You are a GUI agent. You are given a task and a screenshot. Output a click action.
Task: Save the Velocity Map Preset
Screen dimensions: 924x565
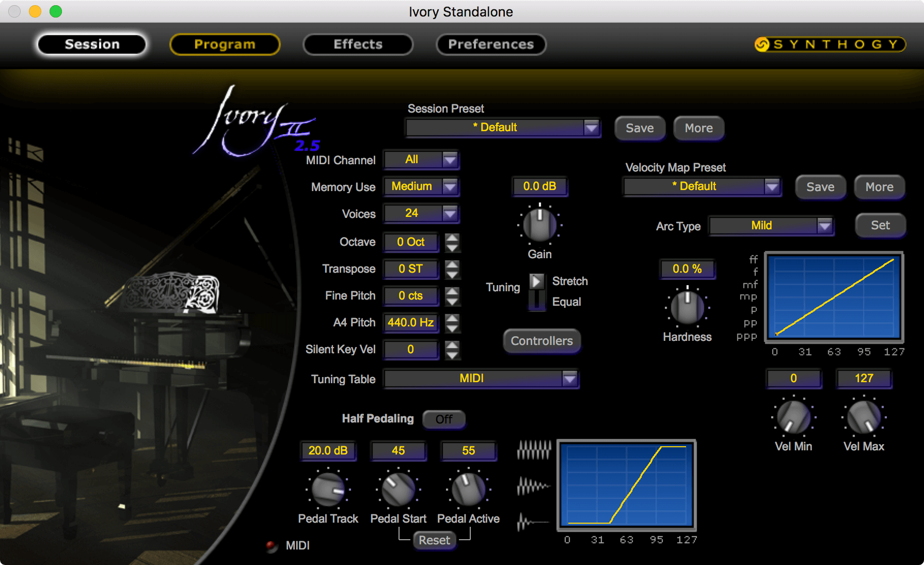[x=820, y=187]
